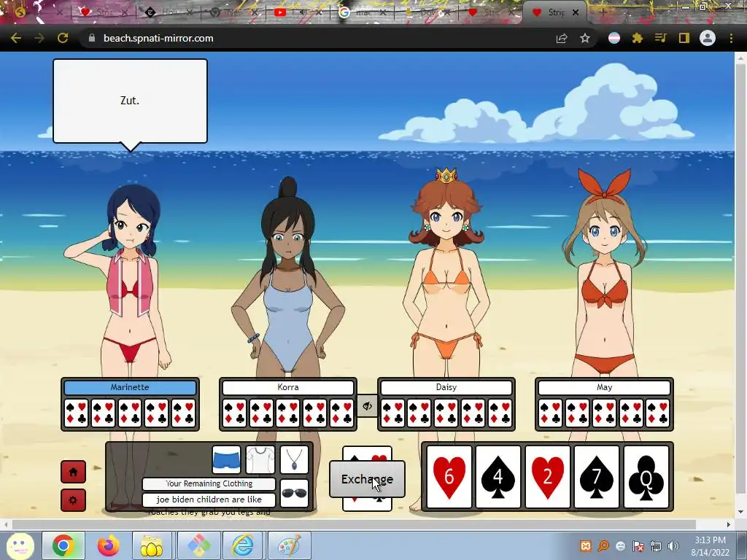The width and height of the screenshot is (747, 560).
Task: Select the 4 of spades card
Action: (x=498, y=477)
